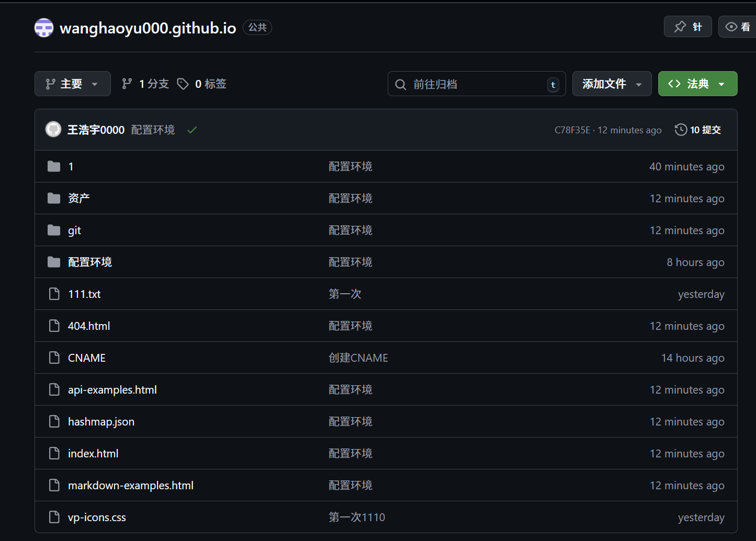The height and width of the screenshot is (541, 756).
Task: Open the C78F35E commit hash link
Action: click(572, 130)
